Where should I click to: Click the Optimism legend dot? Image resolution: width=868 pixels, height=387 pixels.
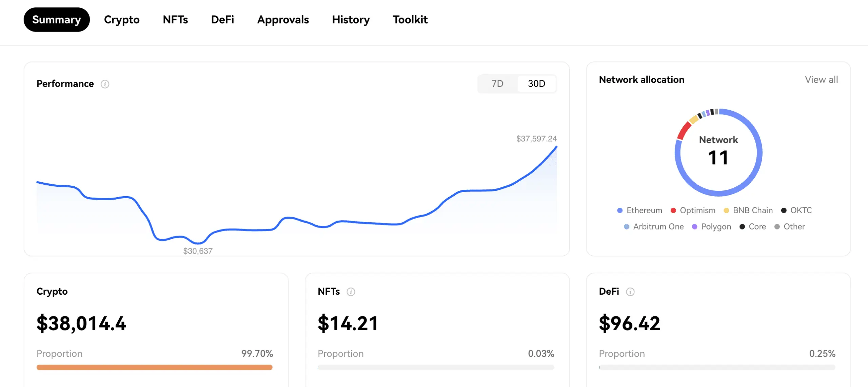pyautogui.click(x=673, y=210)
